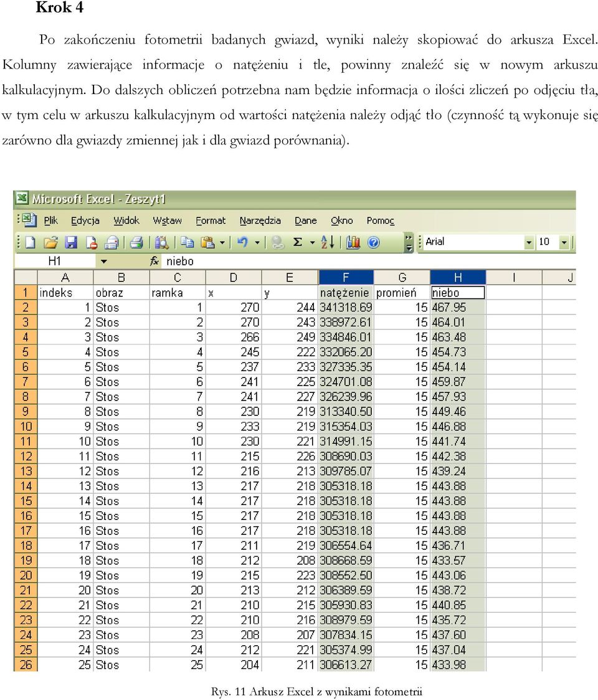Click cell with value 306554.64
Image resolution: width=598 pixels, height=700 pixels.
tap(346, 546)
